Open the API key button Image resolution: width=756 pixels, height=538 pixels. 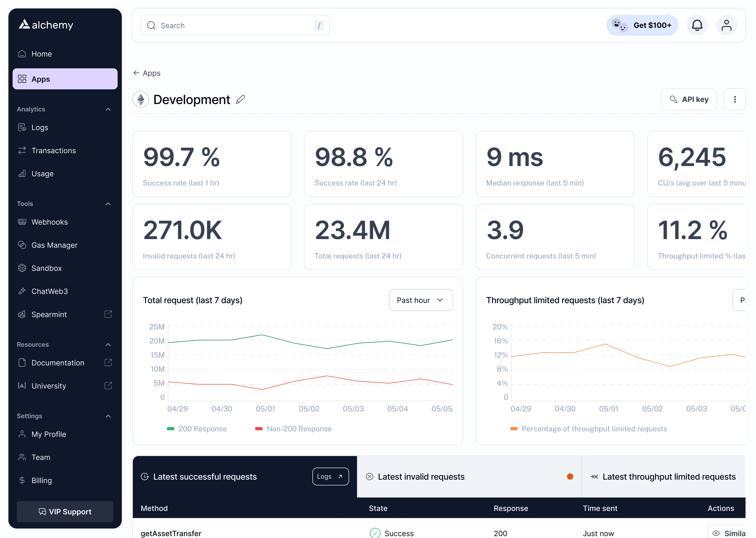(x=689, y=99)
